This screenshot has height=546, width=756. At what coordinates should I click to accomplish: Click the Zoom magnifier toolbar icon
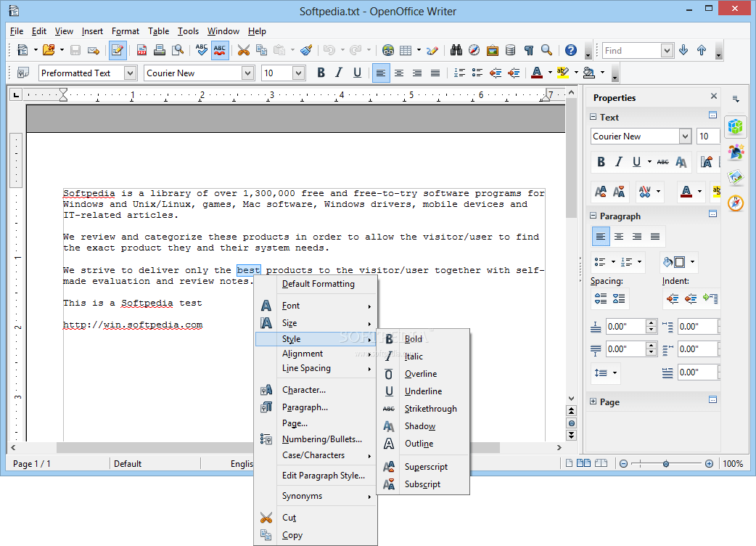click(x=547, y=50)
